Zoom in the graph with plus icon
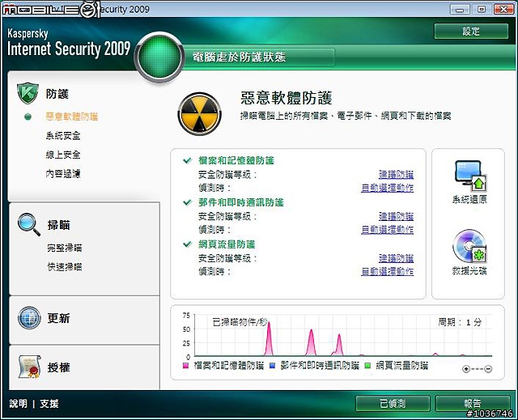The width and height of the screenshot is (518, 420). coord(466,369)
